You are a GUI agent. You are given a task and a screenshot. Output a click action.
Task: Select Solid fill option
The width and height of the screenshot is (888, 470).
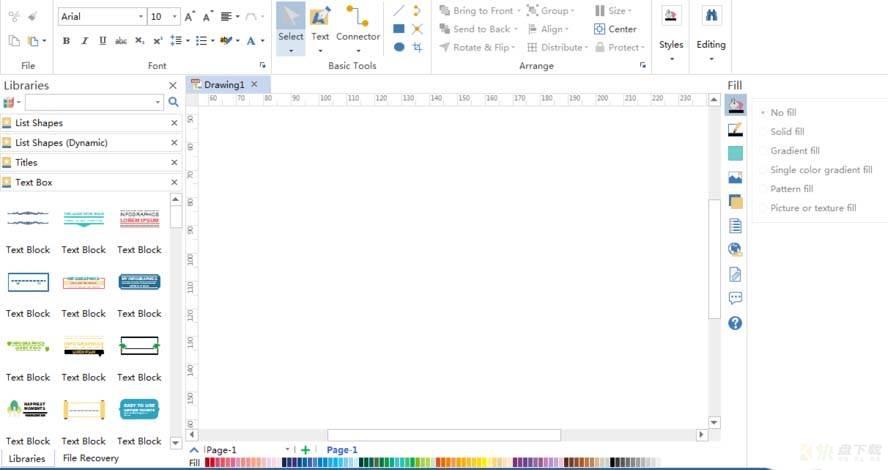point(787,131)
